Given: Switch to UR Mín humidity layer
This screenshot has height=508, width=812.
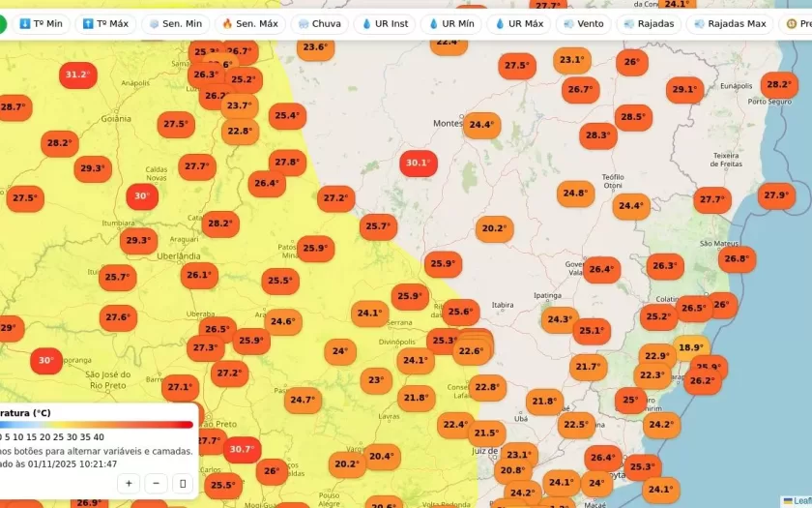Looking at the screenshot, I should coord(450,23).
